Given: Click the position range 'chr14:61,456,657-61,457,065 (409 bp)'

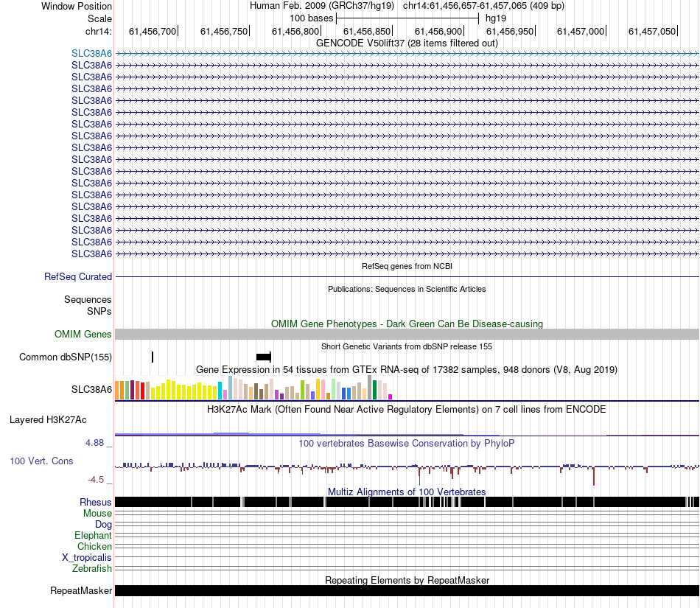Looking at the screenshot, I should click(483, 6).
